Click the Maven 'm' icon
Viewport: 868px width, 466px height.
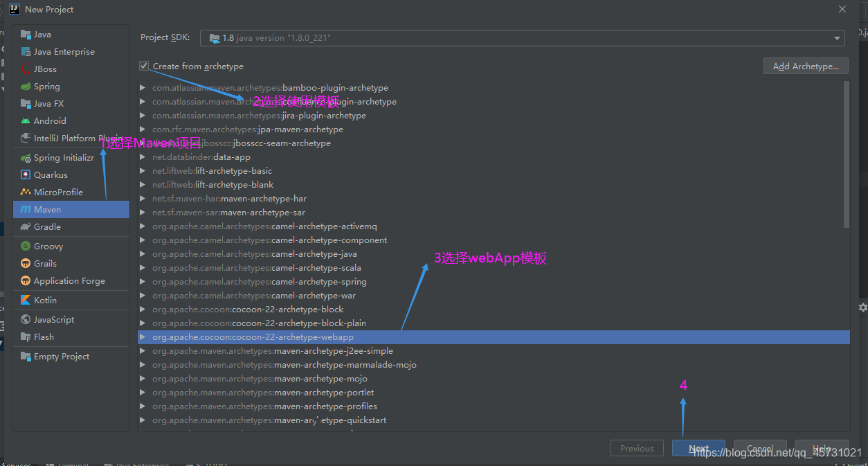point(26,210)
